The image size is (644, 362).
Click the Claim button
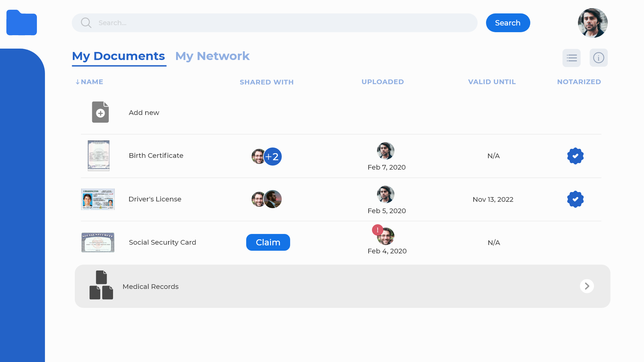point(268,242)
